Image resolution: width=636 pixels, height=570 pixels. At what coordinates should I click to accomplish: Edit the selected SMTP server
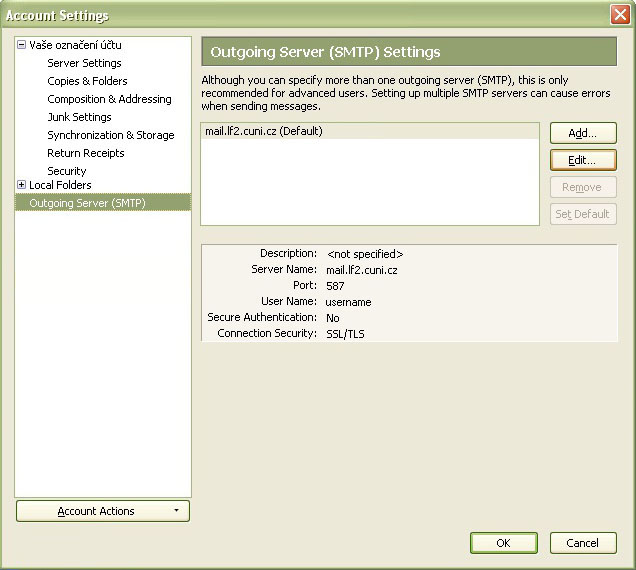point(583,160)
